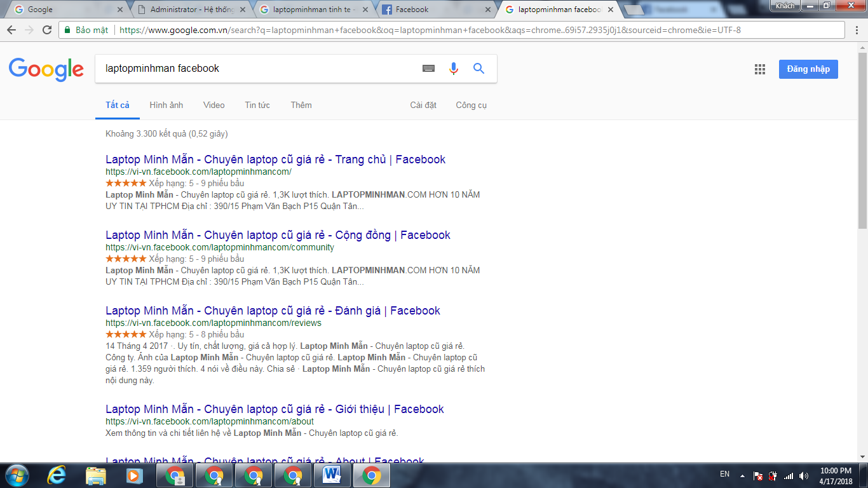Open Windows Media Player from the taskbar
Viewport: 868px width, 488px height.
[x=134, y=475]
